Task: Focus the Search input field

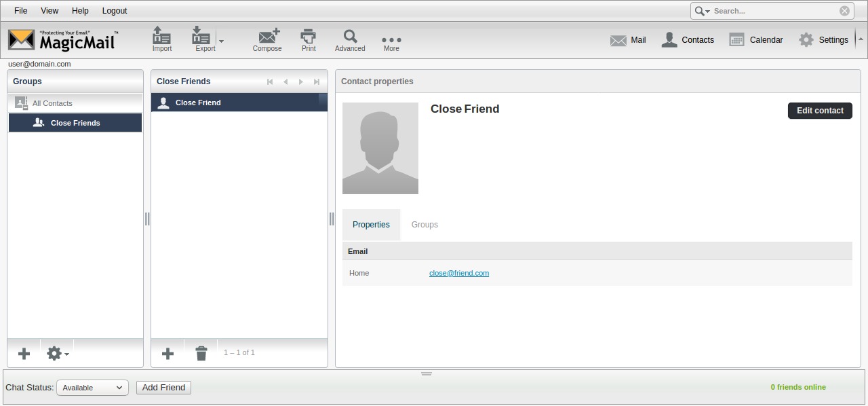Action: click(773, 11)
